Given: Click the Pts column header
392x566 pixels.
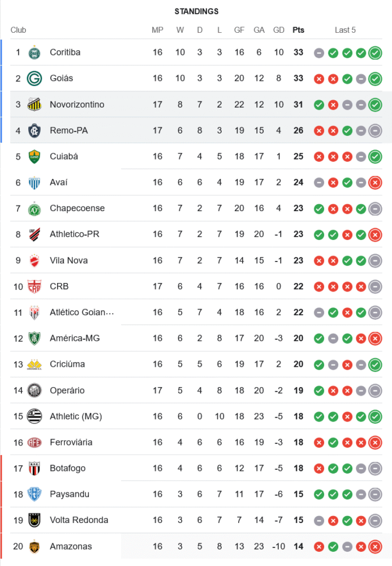Looking at the screenshot, I should 298,30.
